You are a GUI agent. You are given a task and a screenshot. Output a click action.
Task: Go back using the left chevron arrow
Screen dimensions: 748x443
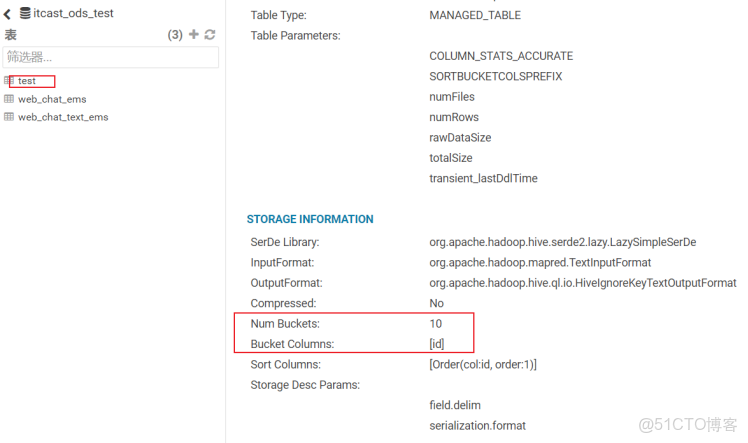click(x=8, y=15)
